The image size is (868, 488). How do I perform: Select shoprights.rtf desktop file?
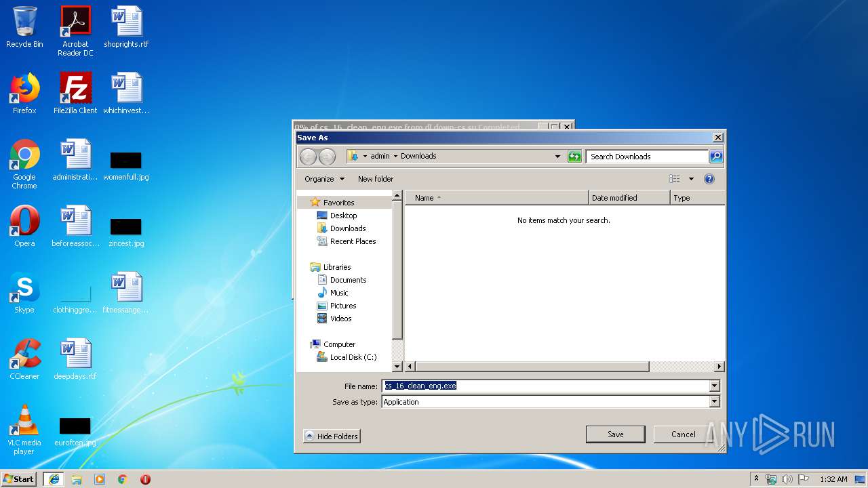click(x=126, y=27)
